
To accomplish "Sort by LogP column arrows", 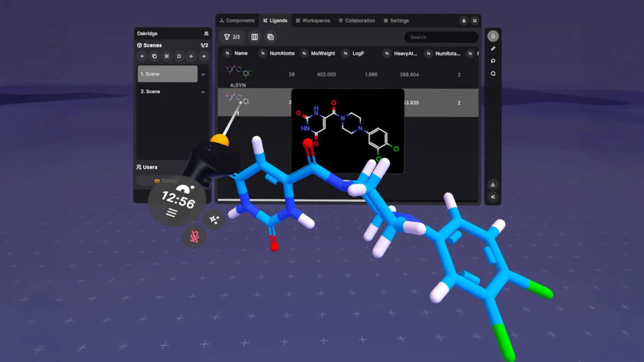I will coord(345,53).
